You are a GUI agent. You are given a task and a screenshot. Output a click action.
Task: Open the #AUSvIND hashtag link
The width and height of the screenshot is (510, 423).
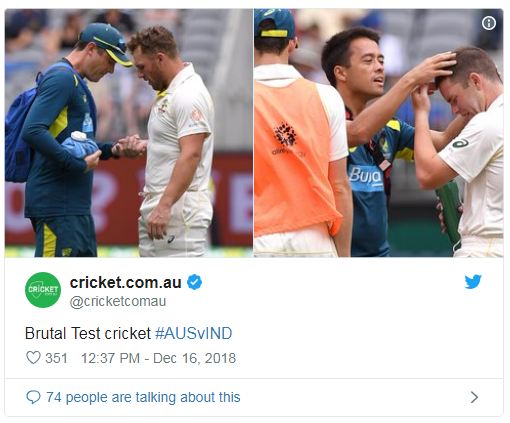(x=194, y=333)
